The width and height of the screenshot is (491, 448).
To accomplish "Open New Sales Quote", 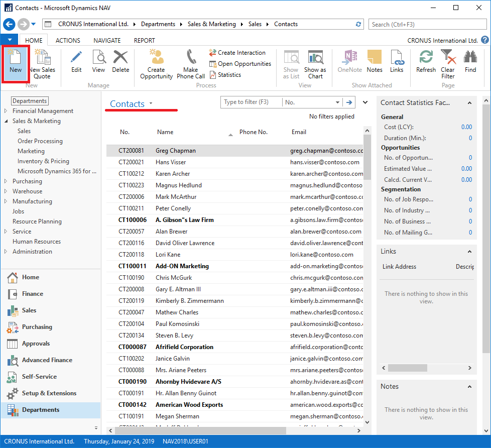I will [x=42, y=63].
